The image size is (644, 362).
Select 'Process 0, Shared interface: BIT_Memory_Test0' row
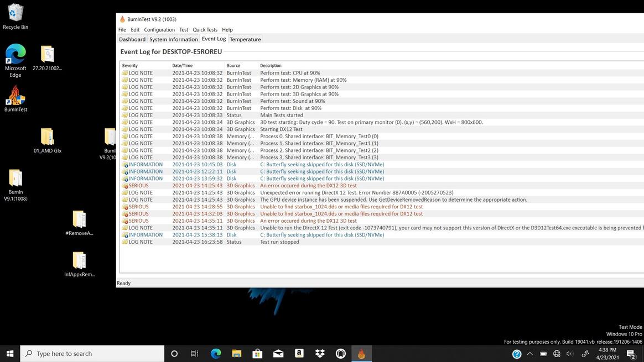pyautogui.click(x=382, y=137)
